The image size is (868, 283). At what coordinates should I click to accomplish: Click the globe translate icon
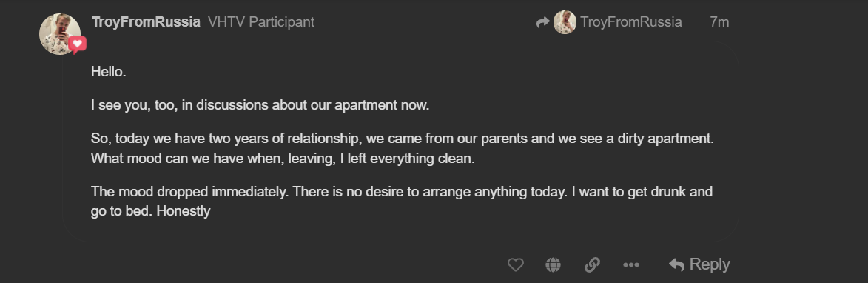point(553,265)
